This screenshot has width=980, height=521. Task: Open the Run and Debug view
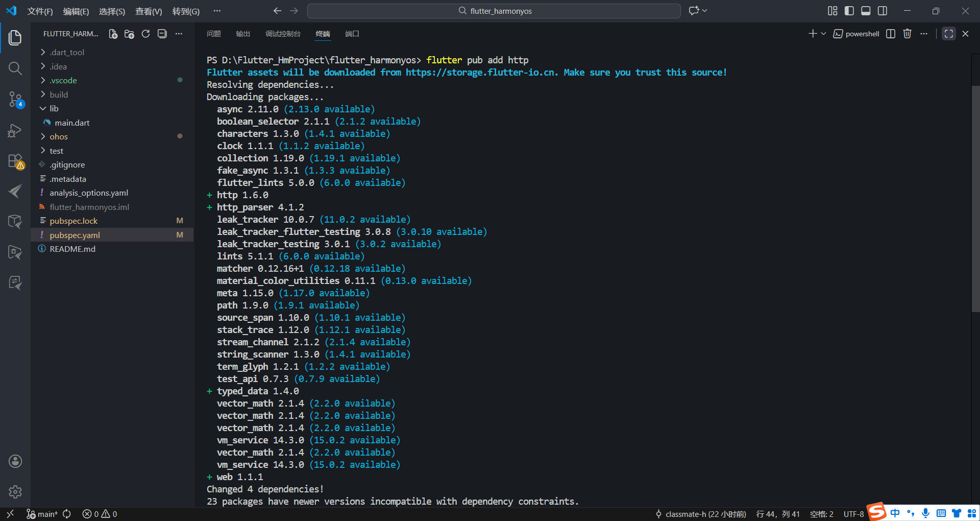click(15, 130)
